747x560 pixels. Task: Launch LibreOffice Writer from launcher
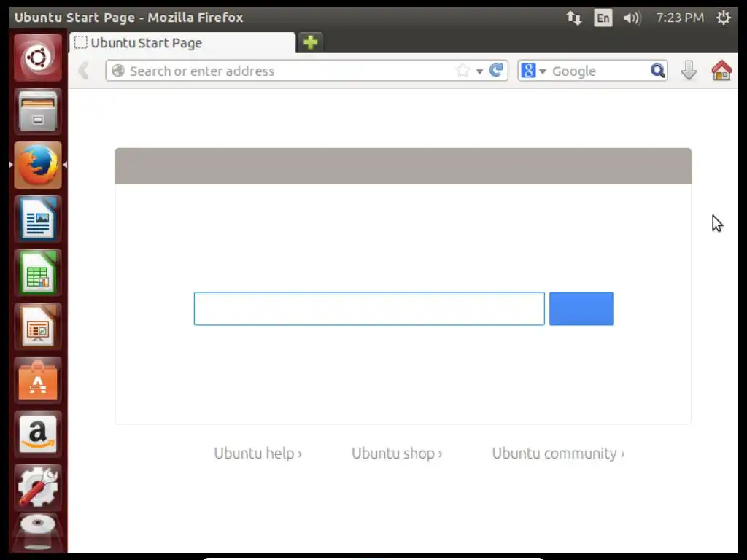point(38,219)
